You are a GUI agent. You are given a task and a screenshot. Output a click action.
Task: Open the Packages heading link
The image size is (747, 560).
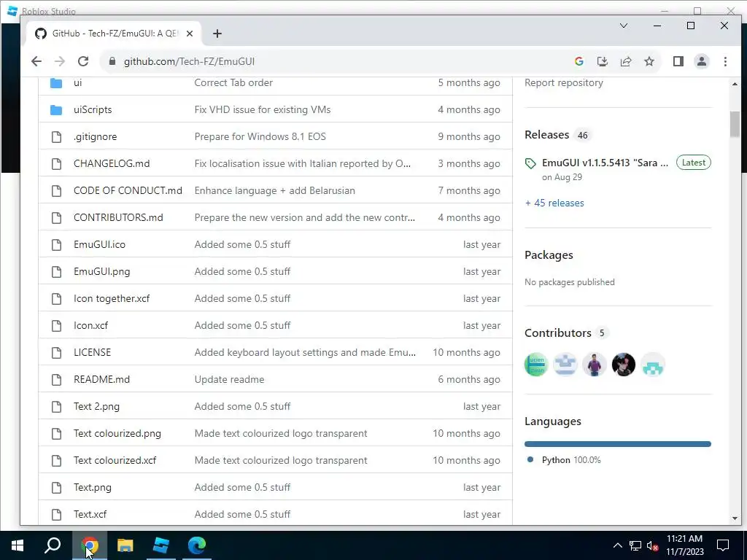[x=549, y=254]
